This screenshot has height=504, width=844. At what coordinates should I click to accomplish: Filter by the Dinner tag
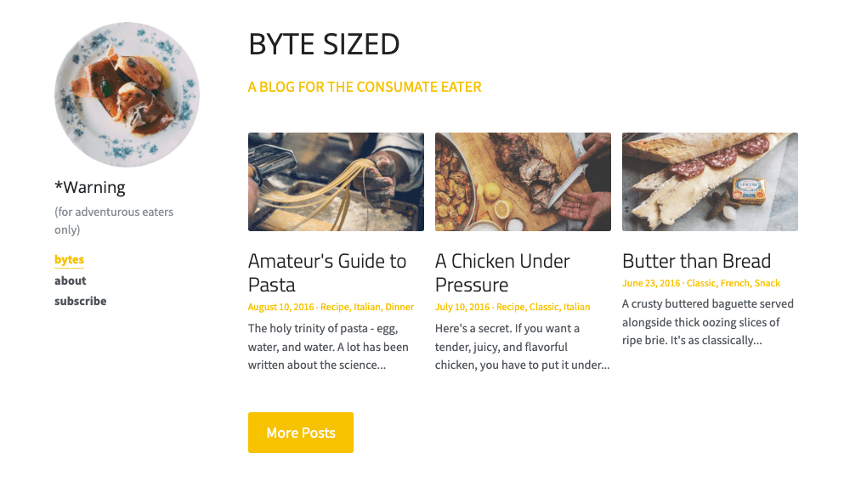[x=399, y=307]
